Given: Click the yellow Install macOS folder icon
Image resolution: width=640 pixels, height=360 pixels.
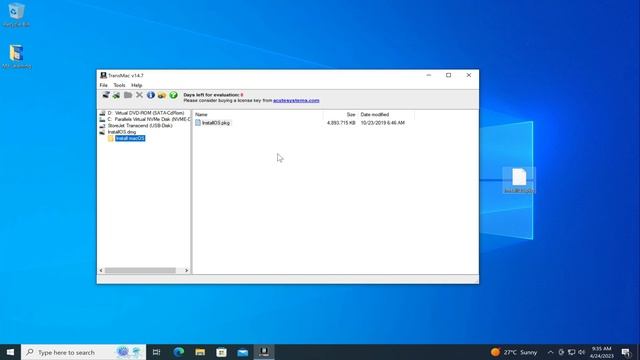Looking at the screenshot, I should (x=111, y=138).
